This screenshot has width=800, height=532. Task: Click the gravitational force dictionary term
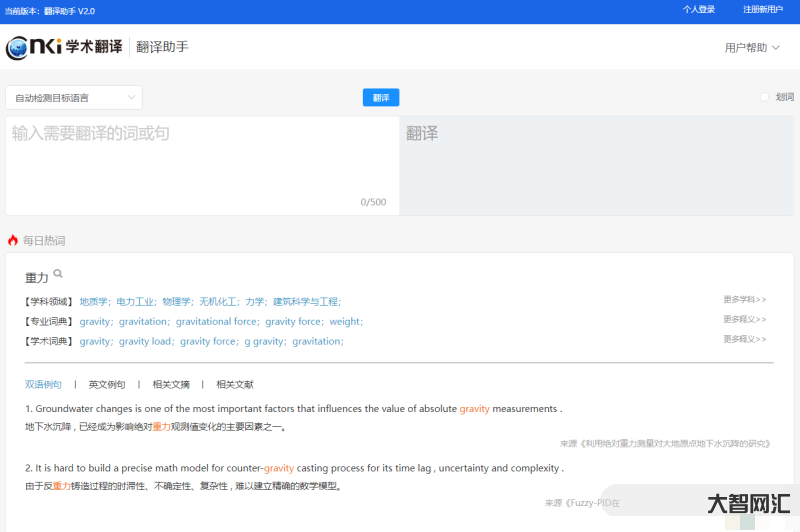tap(216, 321)
